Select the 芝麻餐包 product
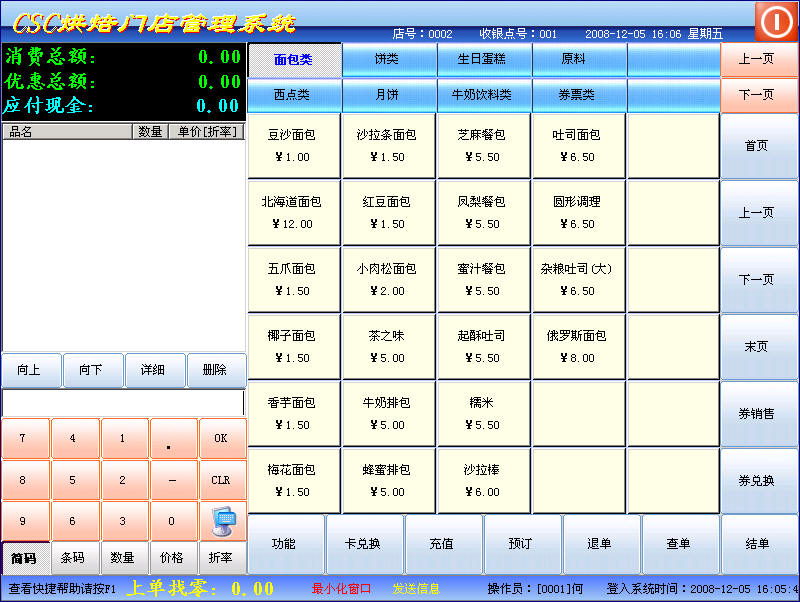 click(484, 146)
